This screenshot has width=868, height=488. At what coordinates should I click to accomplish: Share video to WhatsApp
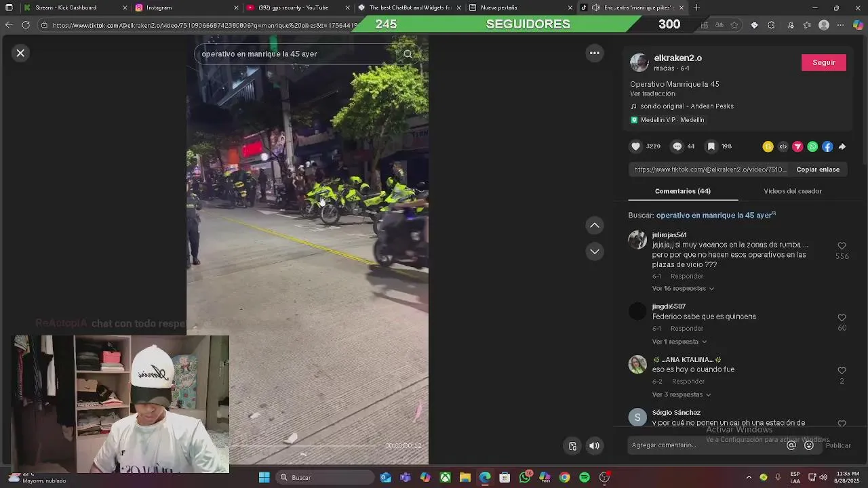(x=812, y=146)
